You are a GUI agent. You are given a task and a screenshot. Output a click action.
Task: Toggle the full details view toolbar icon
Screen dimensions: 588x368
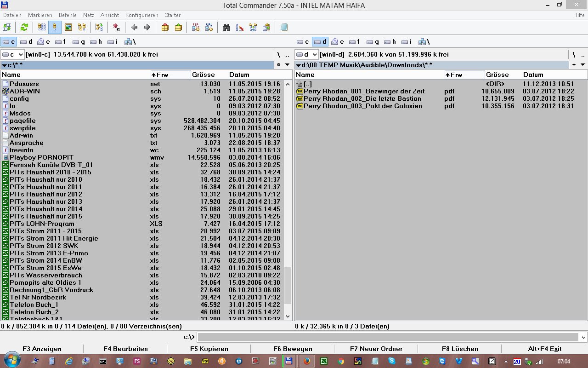click(x=55, y=27)
